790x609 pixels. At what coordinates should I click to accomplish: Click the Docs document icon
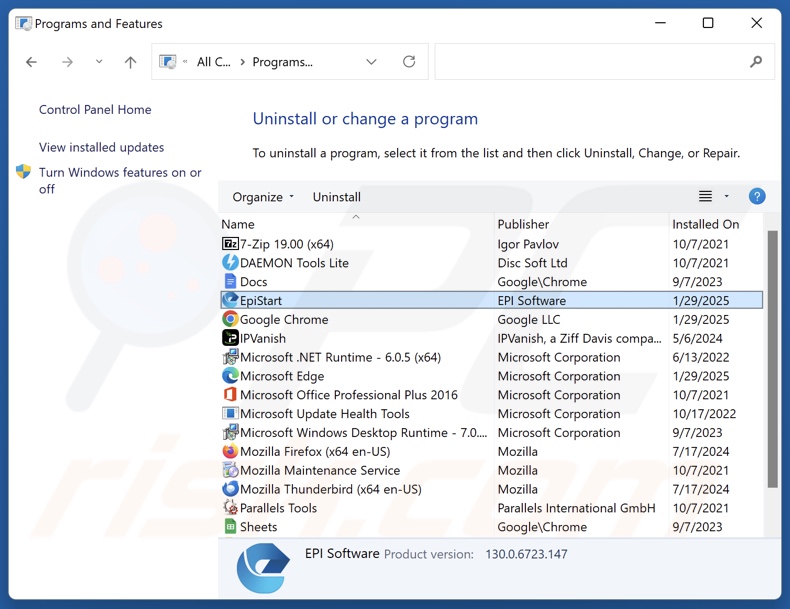tap(230, 281)
